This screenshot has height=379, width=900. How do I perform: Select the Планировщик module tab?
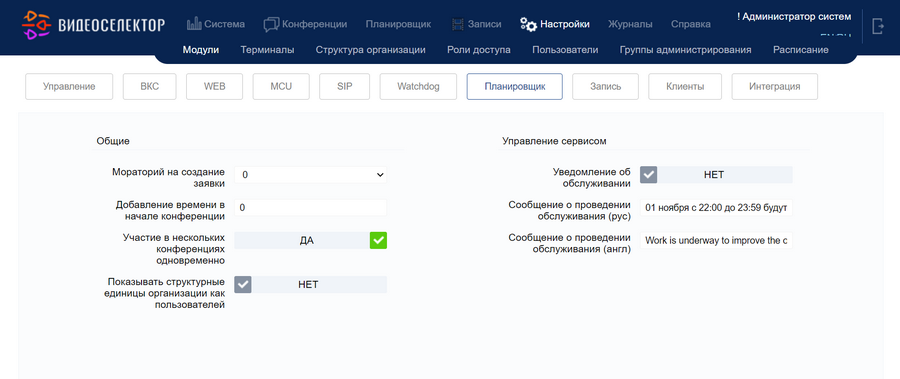click(x=515, y=87)
